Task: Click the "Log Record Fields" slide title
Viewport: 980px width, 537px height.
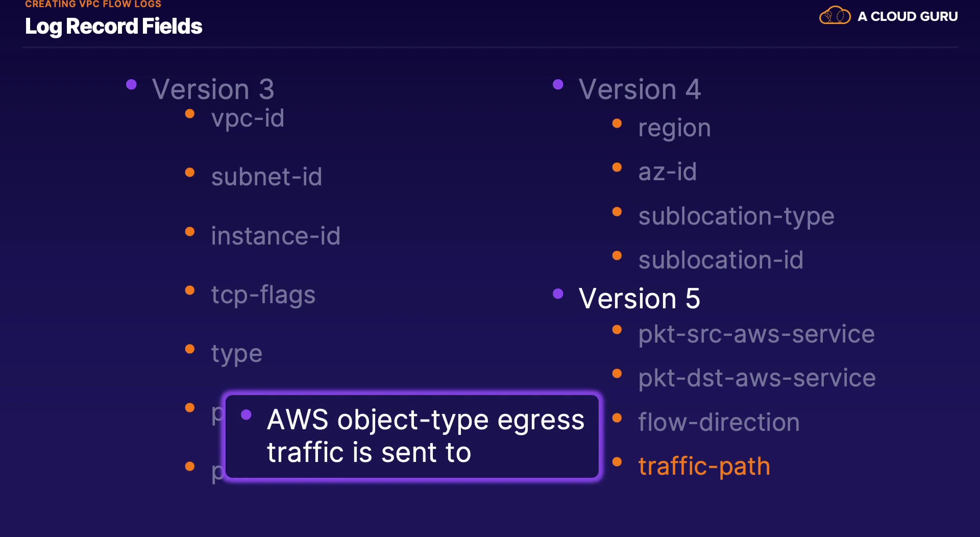Action: pyautogui.click(x=113, y=27)
